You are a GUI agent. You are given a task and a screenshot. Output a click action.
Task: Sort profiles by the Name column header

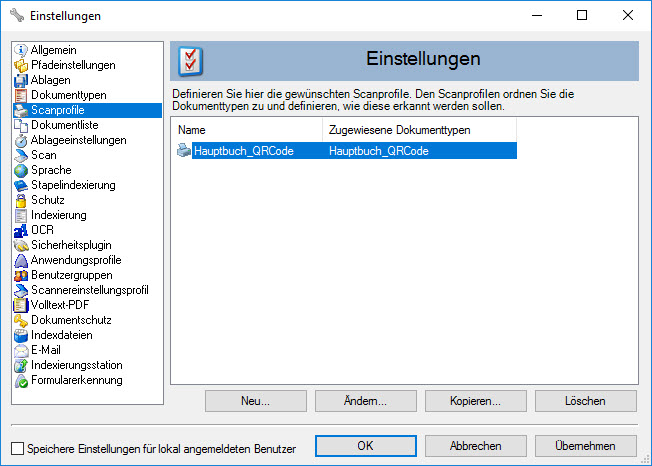[x=247, y=130]
